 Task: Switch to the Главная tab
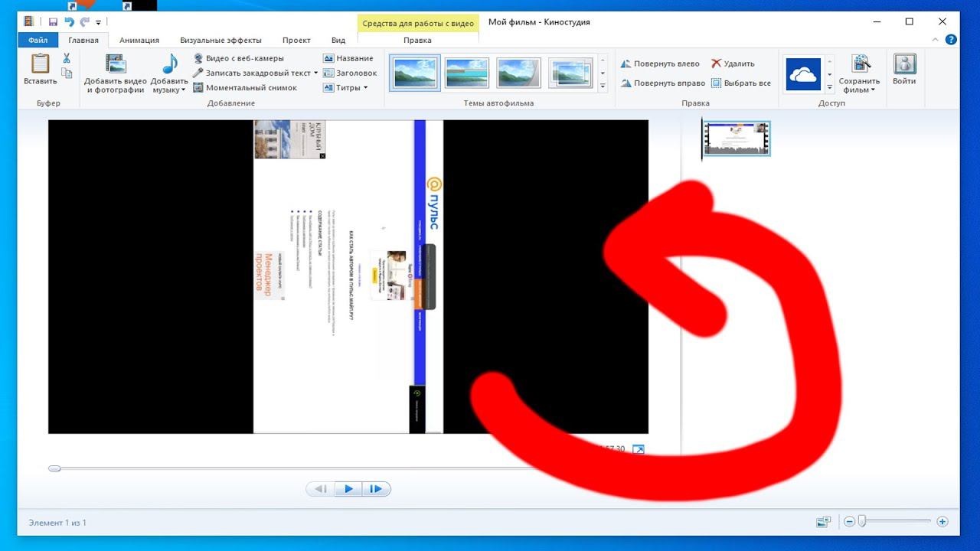pos(83,41)
